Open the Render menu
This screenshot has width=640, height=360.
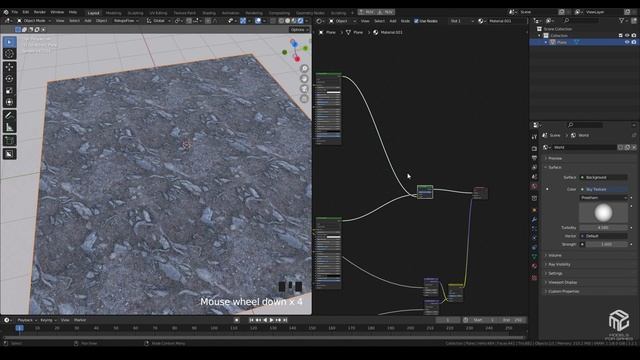click(40, 12)
